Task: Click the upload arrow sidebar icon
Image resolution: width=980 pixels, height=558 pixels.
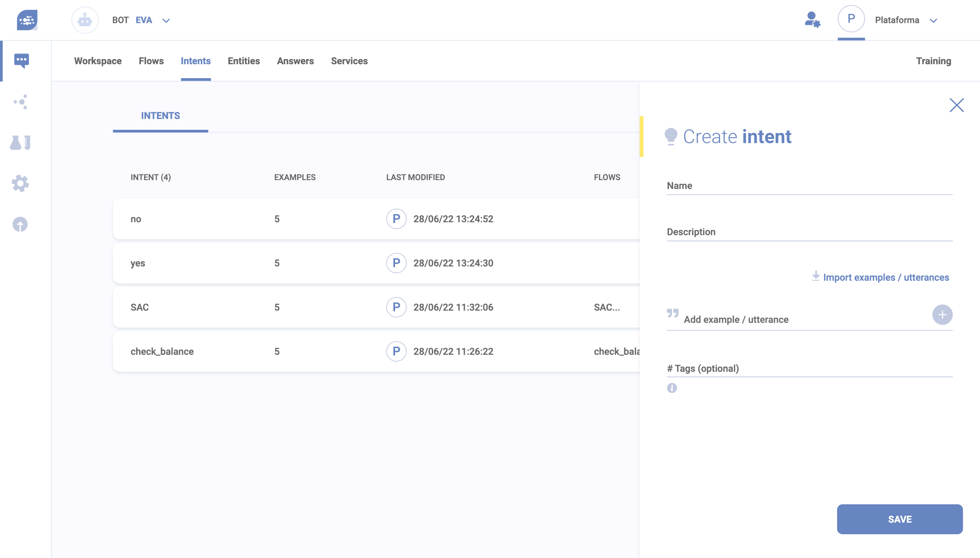Action: point(20,224)
